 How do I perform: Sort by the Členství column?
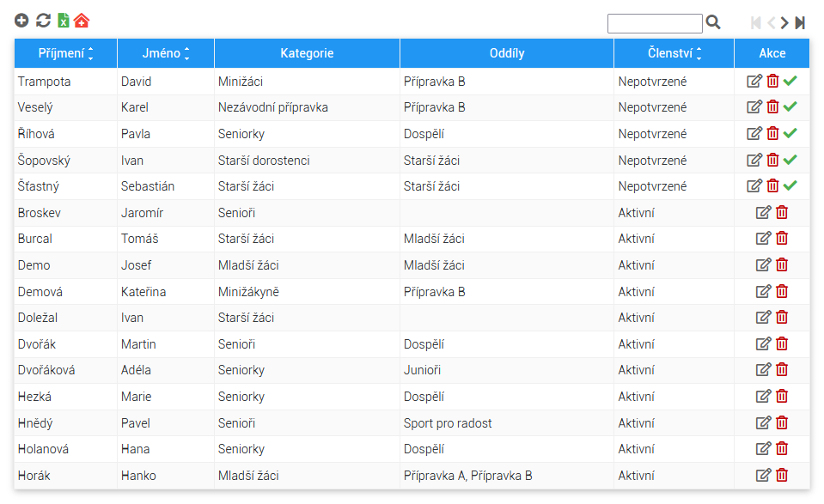[x=674, y=53]
